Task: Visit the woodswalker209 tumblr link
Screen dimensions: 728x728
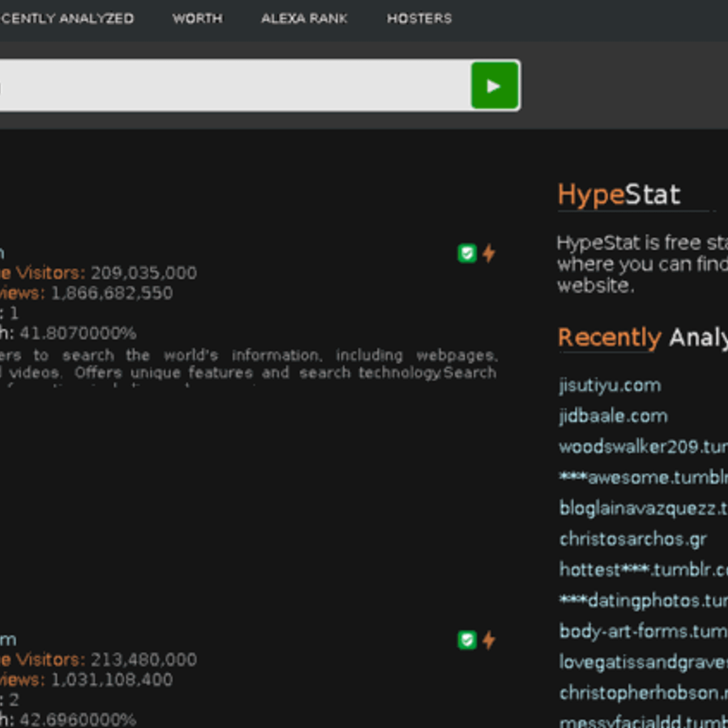Action: (642, 447)
